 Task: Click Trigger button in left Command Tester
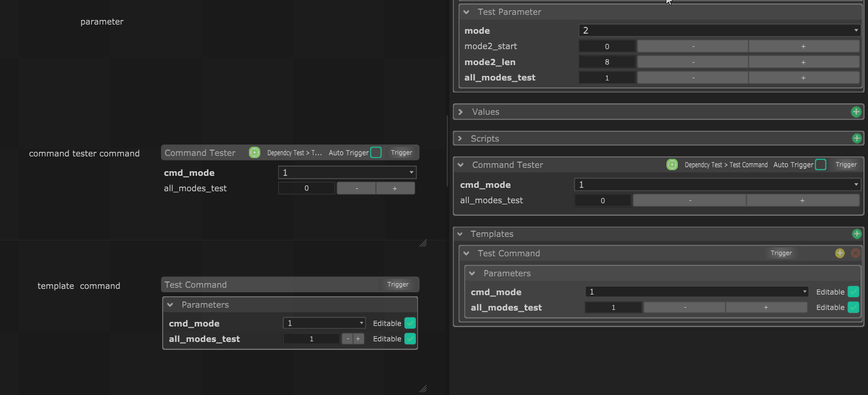click(401, 152)
